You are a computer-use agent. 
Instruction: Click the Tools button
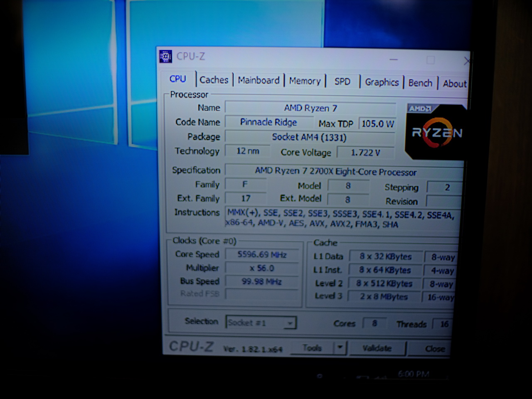pos(312,347)
